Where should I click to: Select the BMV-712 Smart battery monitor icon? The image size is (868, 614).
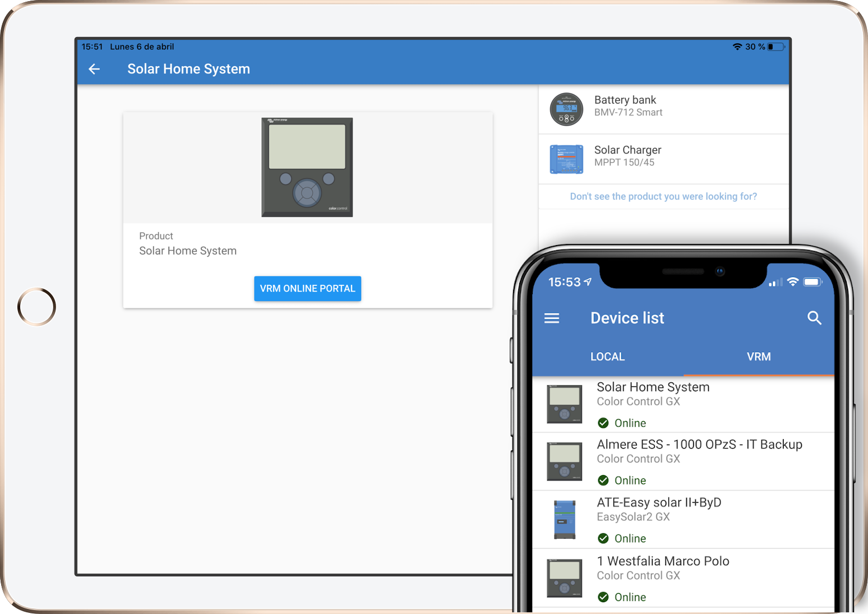click(x=566, y=108)
